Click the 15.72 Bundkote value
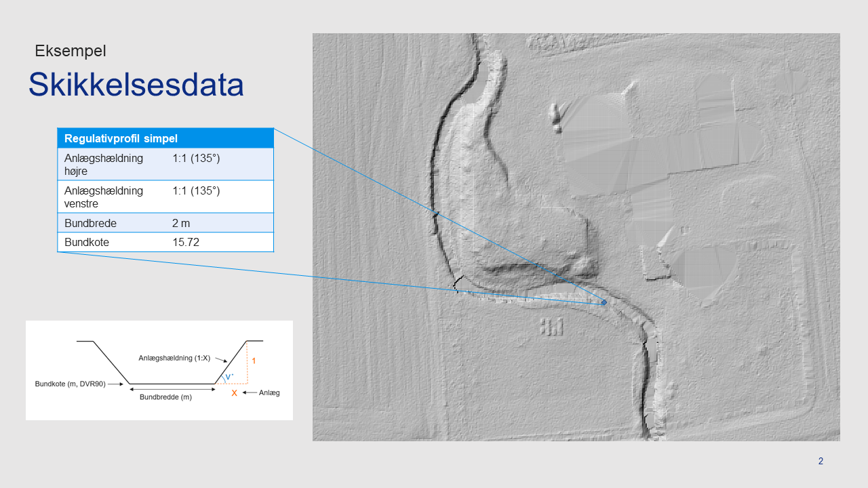This screenshot has height=488, width=868. click(186, 242)
